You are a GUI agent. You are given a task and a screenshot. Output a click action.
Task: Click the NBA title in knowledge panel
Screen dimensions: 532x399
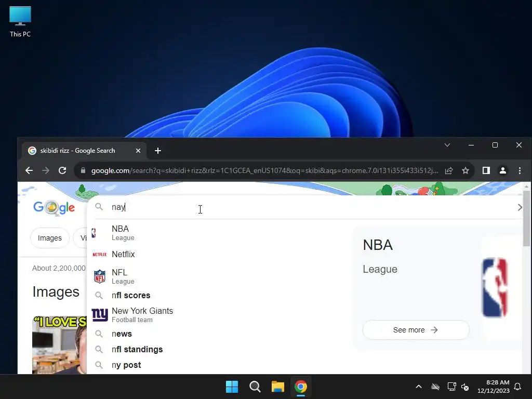(378, 245)
